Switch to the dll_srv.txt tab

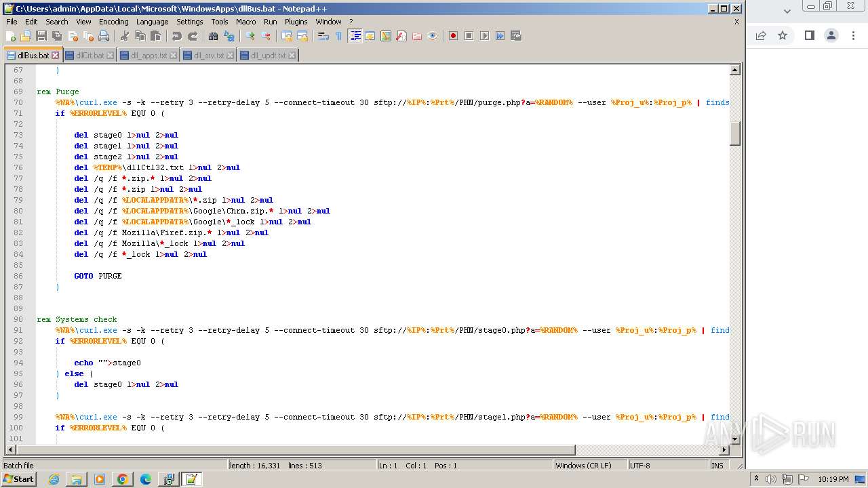pos(209,56)
